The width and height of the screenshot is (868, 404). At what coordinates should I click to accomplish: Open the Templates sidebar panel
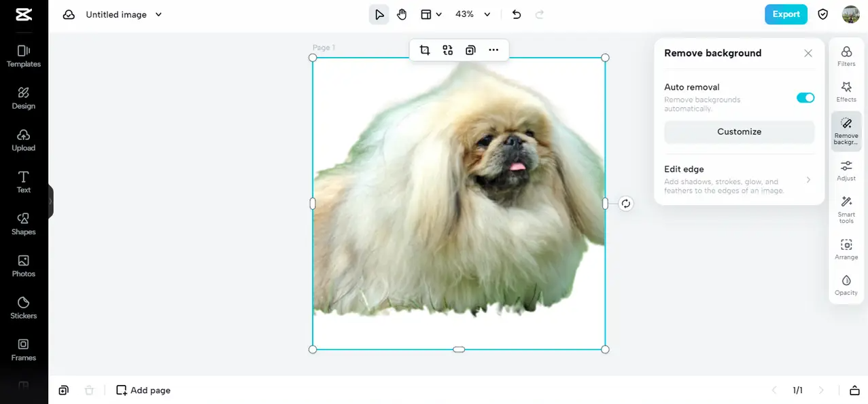pos(24,56)
